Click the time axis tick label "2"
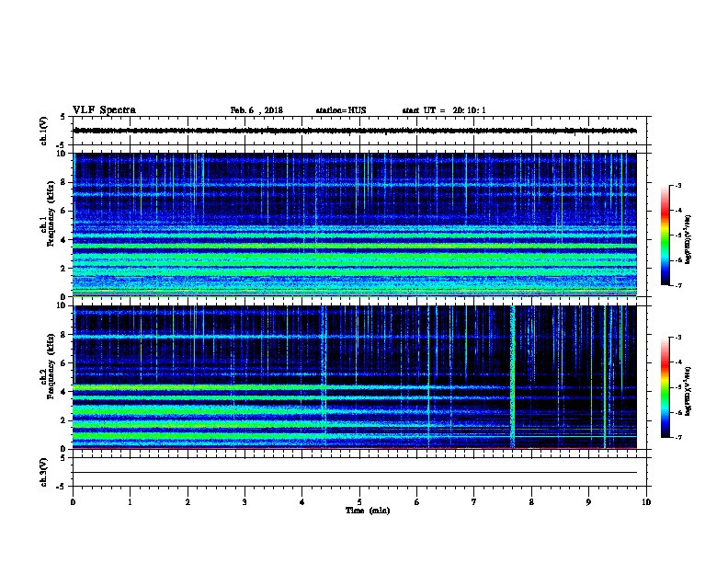The image size is (728, 563). [x=188, y=502]
